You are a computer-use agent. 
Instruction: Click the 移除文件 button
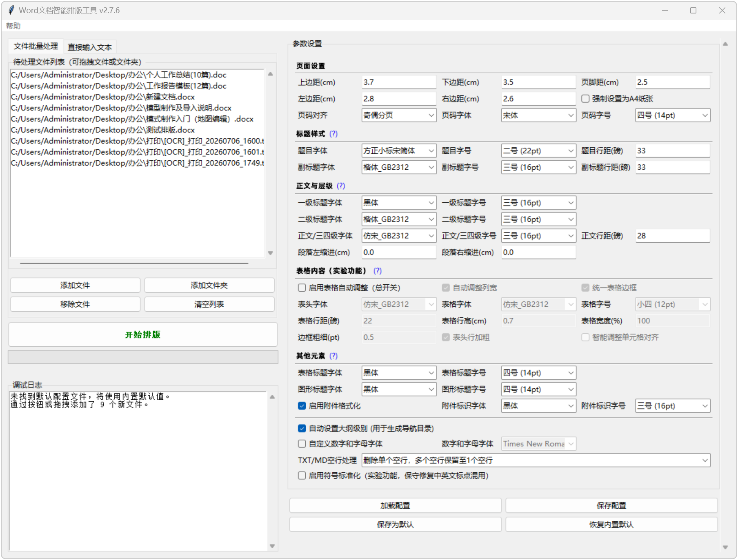point(75,304)
